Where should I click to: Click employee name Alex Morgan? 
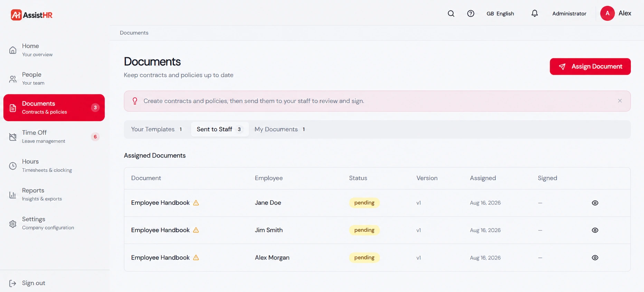coord(272,258)
